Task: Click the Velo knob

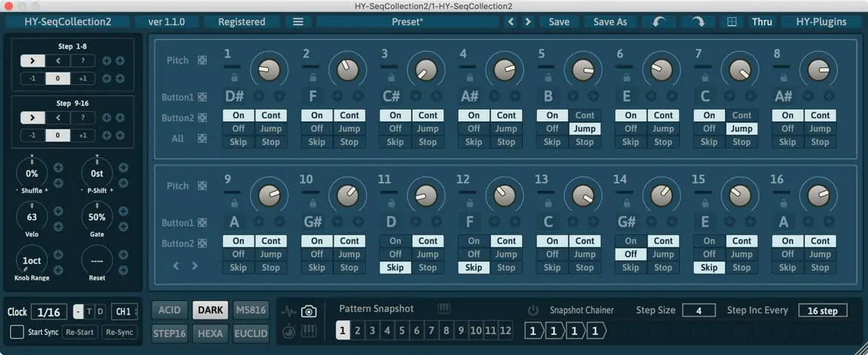Action: pos(32,217)
